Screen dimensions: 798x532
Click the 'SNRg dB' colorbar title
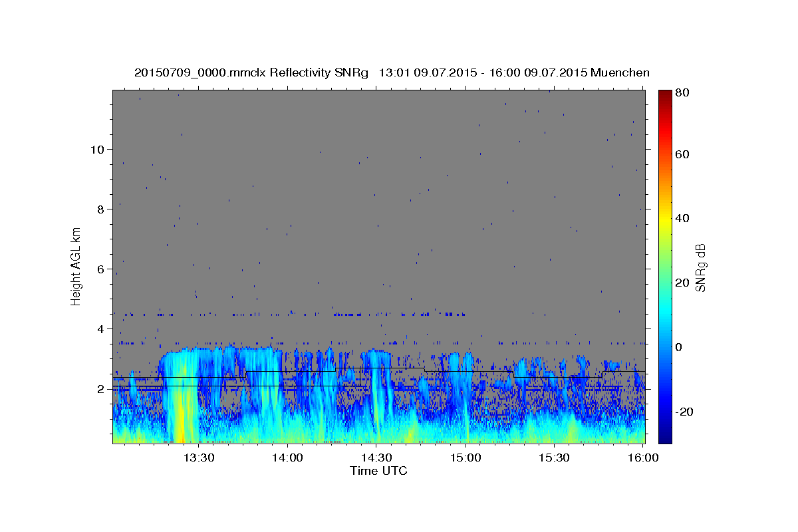point(700,267)
